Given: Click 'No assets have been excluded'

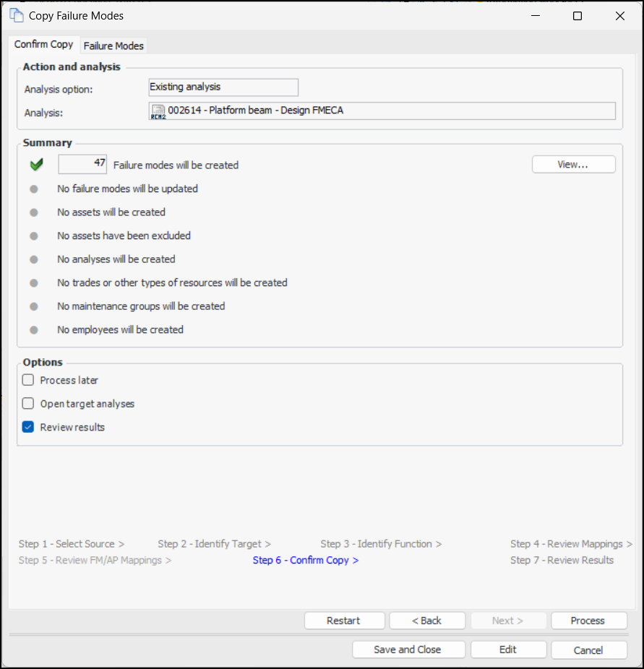Looking at the screenshot, I should coord(124,236).
